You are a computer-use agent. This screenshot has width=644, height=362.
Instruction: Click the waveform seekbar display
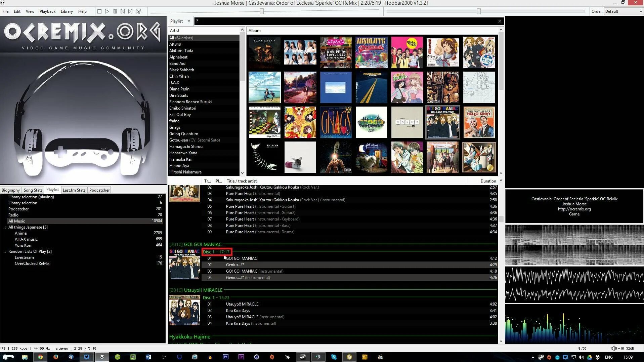(574, 285)
